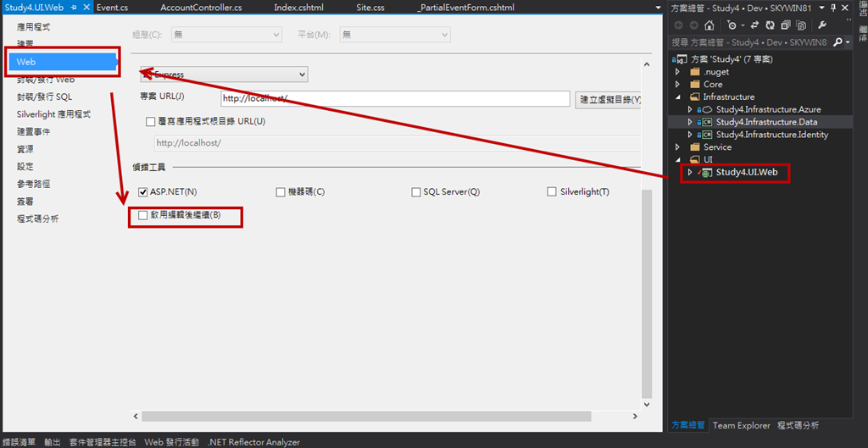Click the 建立虛擬目錄(Y) button
Viewport: 868px width, 448px height.
tap(609, 100)
